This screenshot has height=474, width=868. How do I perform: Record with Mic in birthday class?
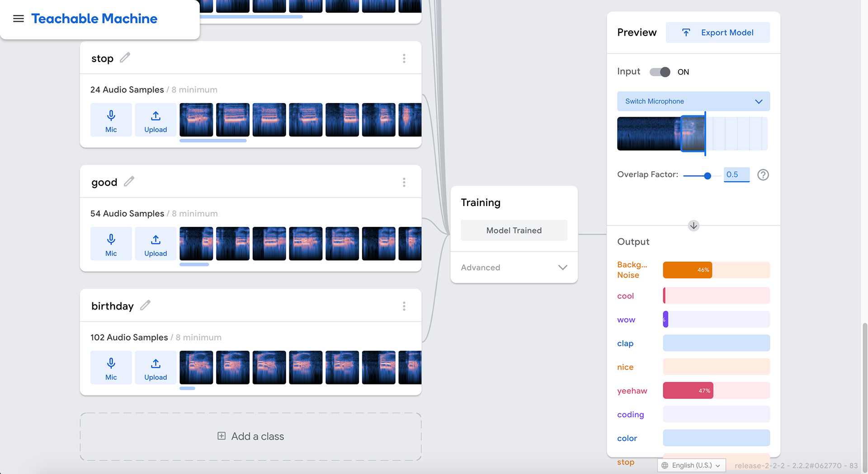coord(111,367)
